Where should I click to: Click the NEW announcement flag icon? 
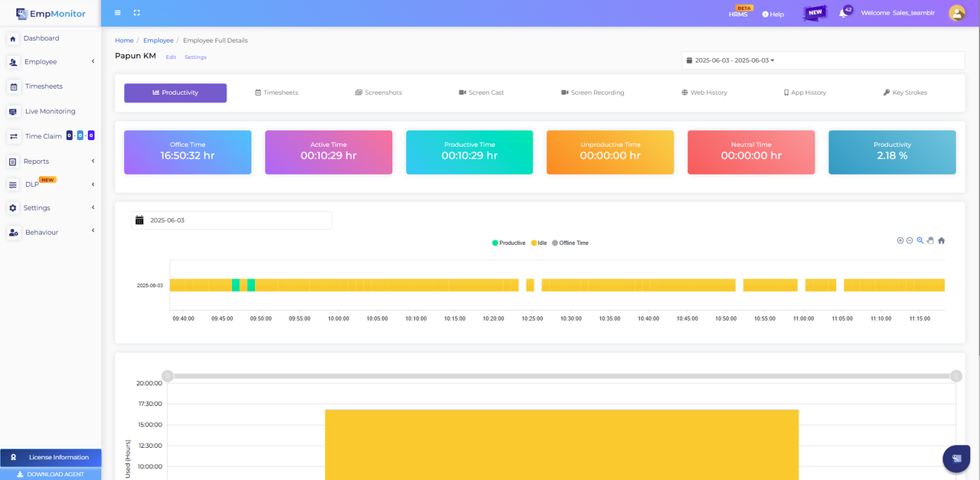point(815,13)
